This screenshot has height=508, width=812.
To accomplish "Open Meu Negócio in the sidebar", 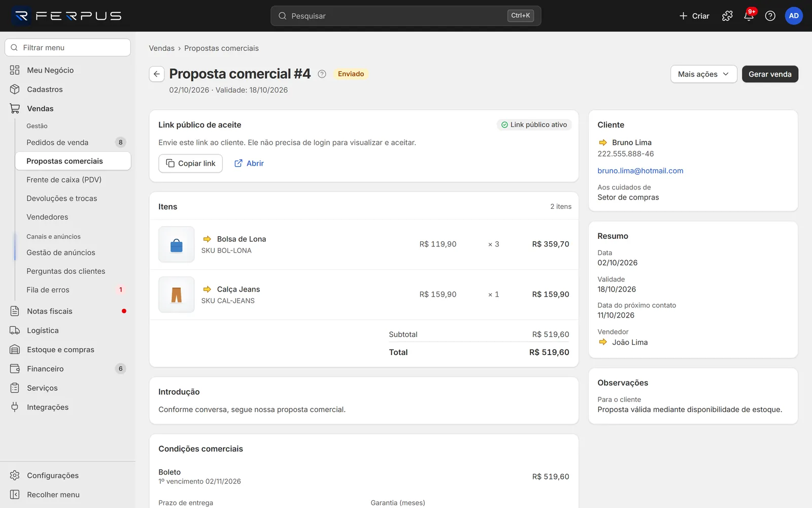I will pyautogui.click(x=67, y=70).
